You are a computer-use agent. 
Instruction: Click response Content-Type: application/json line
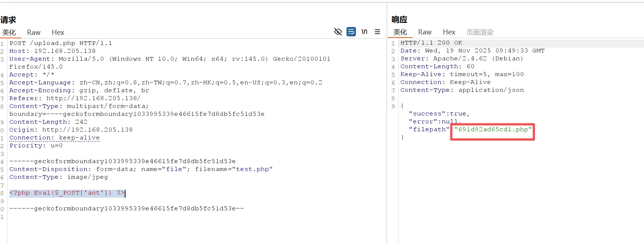[x=462, y=90]
